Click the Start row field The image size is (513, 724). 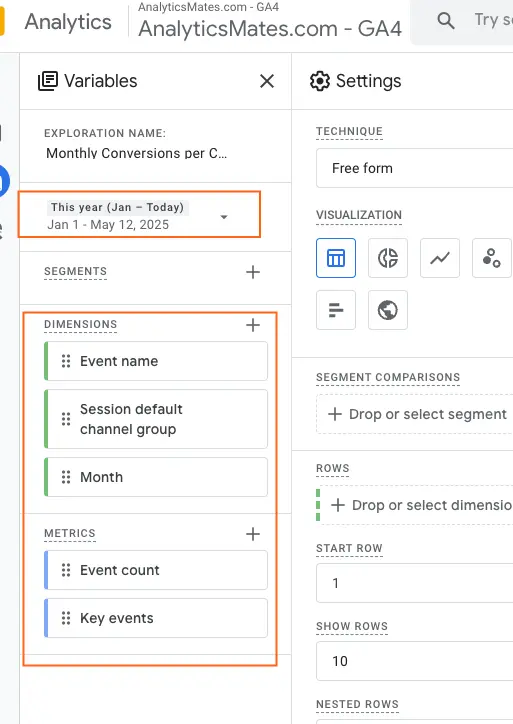(414, 583)
